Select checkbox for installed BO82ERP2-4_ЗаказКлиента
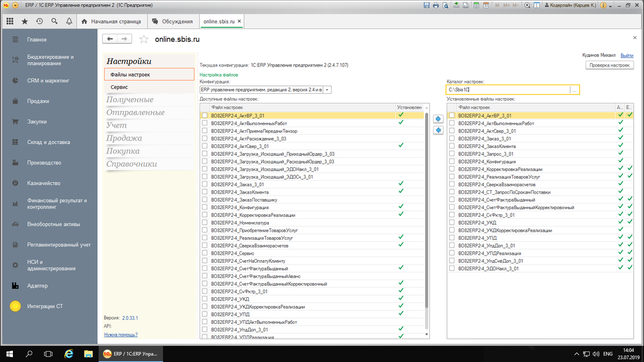Viewport: 644px width, 362px height. point(452,146)
